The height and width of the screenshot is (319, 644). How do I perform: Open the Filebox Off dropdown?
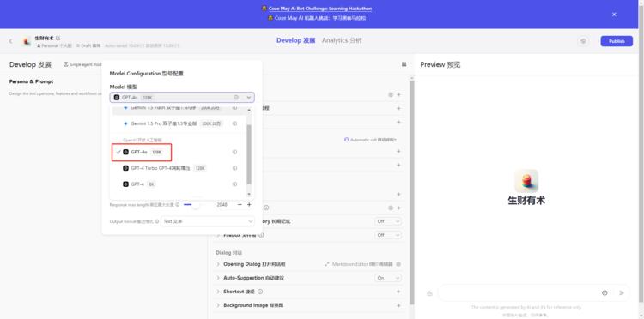tap(388, 235)
